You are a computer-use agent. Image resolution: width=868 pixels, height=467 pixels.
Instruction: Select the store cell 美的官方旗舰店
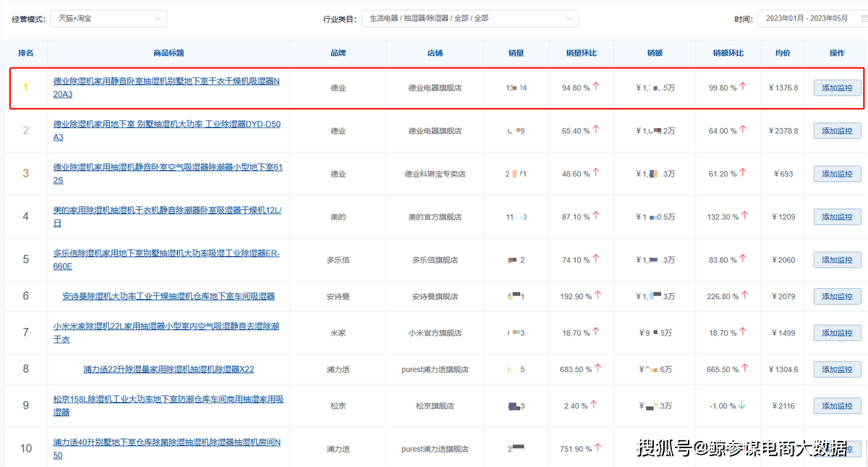pos(435,217)
